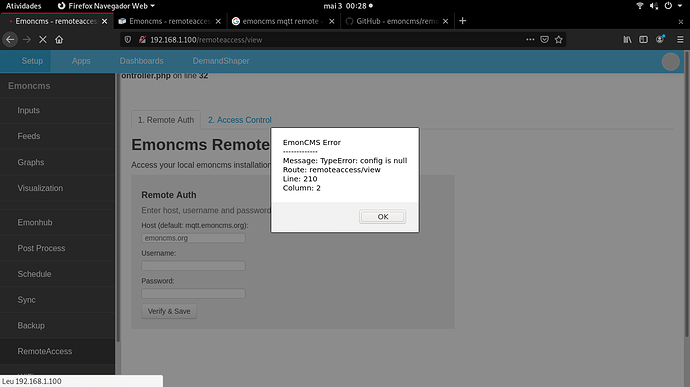This screenshot has height=387, width=690.
Task: Open the Dashboards menu
Action: click(x=141, y=61)
